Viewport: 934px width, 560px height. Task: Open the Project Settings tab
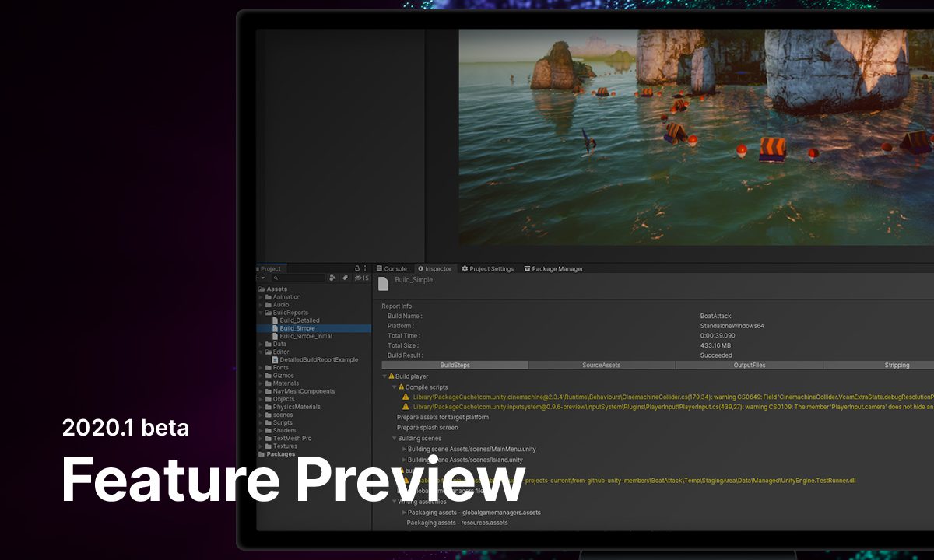pos(488,269)
